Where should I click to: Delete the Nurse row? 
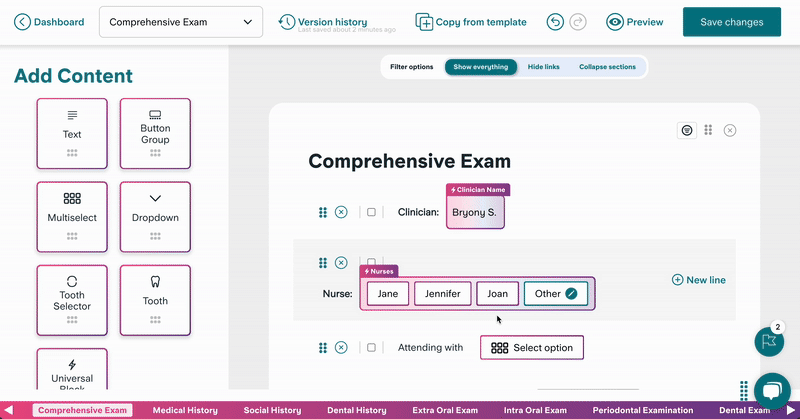(341, 263)
